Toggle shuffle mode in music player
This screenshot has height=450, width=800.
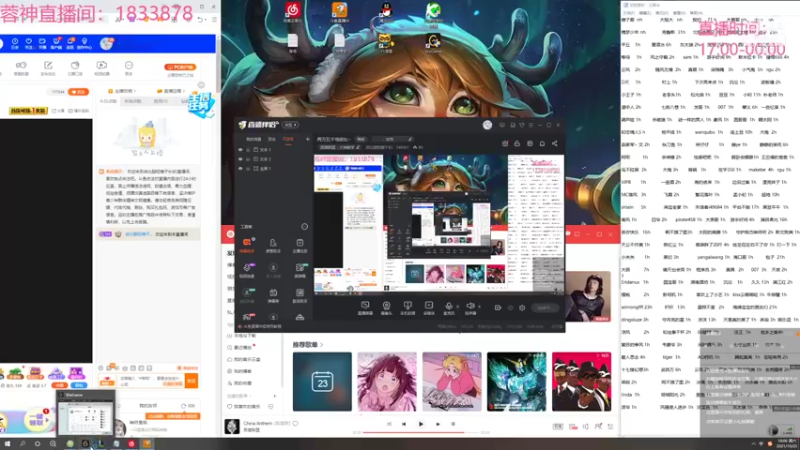(389, 424)
